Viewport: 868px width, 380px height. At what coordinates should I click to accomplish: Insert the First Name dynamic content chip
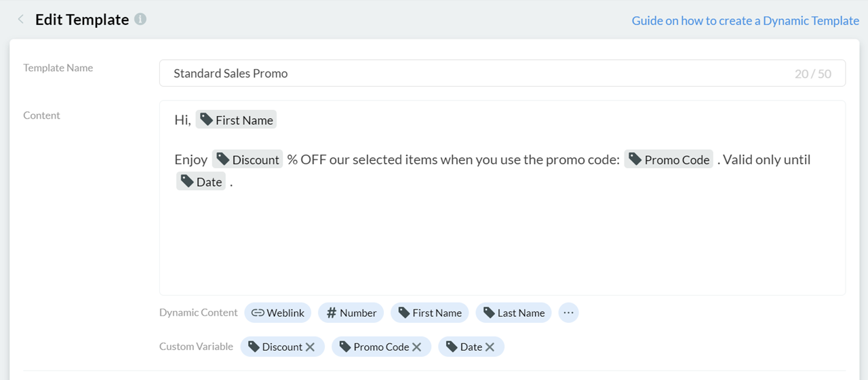[429, 313]
